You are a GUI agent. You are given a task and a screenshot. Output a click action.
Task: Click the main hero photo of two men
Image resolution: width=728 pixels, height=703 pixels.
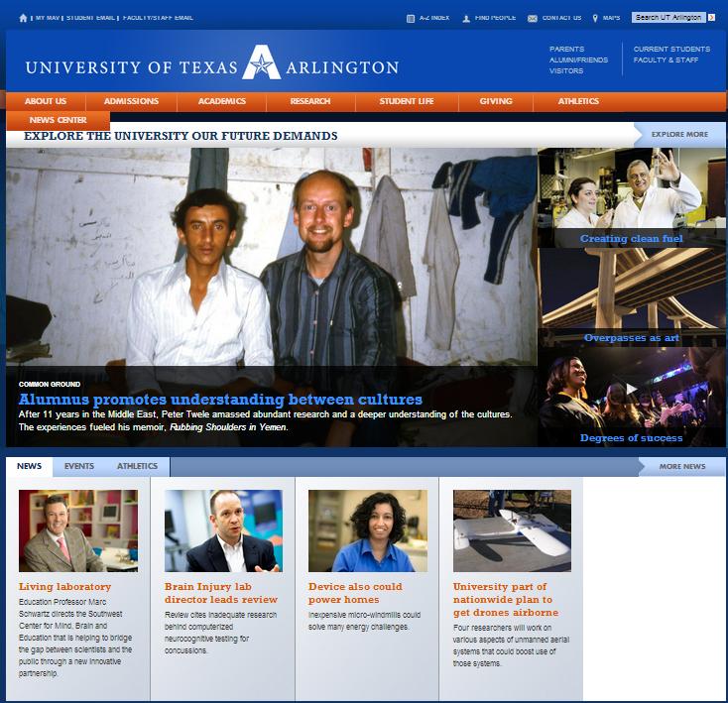pyautogui.click(x=272, y=257)
